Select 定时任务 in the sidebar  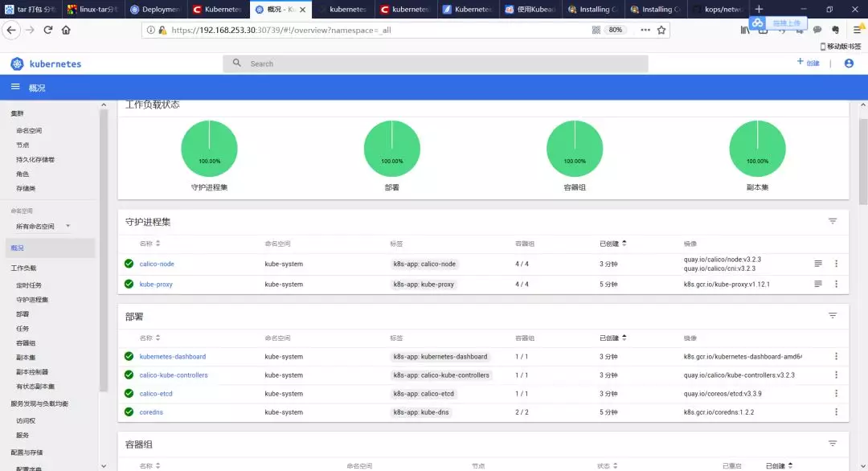coord(29,285)
